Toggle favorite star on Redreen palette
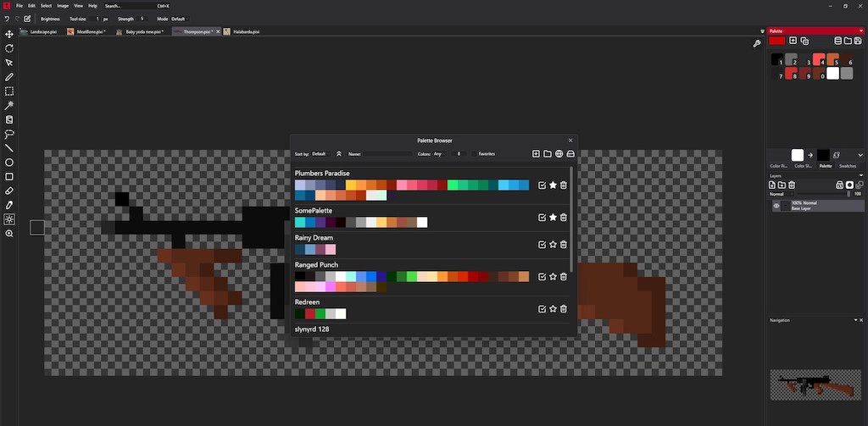Screen dimensions: 868x426 [553, 308]
